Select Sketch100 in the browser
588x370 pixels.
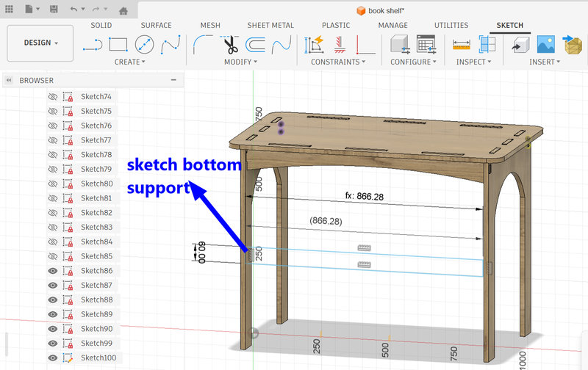98,358
